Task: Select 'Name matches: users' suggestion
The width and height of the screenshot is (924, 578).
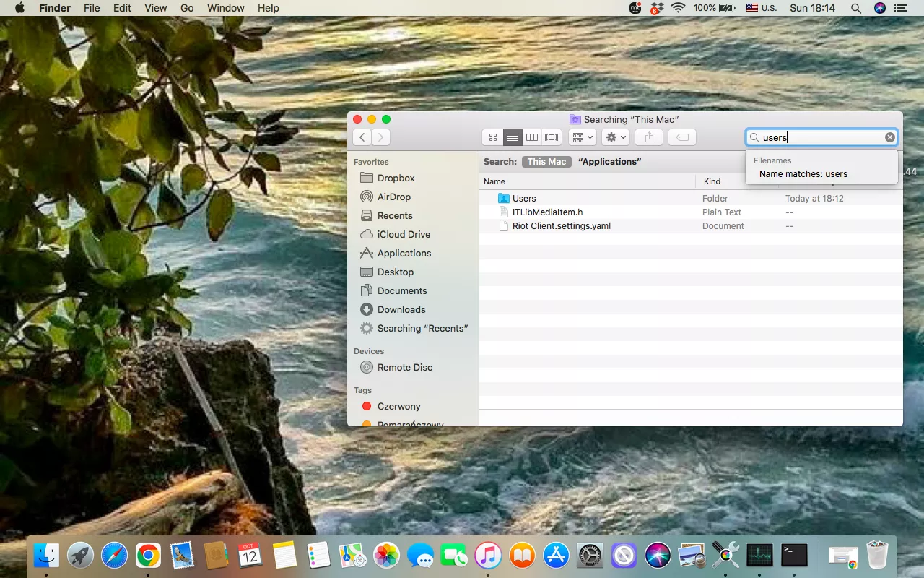Action: [803, 174]
